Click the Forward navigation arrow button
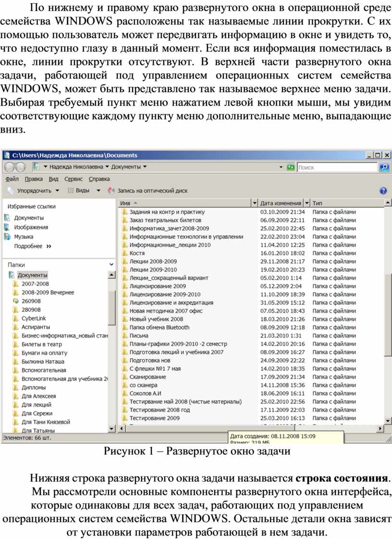392x539 pixels. point(21,167)
